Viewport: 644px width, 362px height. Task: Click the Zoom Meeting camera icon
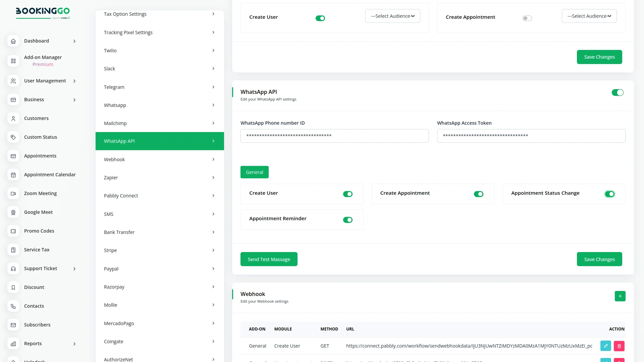pos(13,194)
